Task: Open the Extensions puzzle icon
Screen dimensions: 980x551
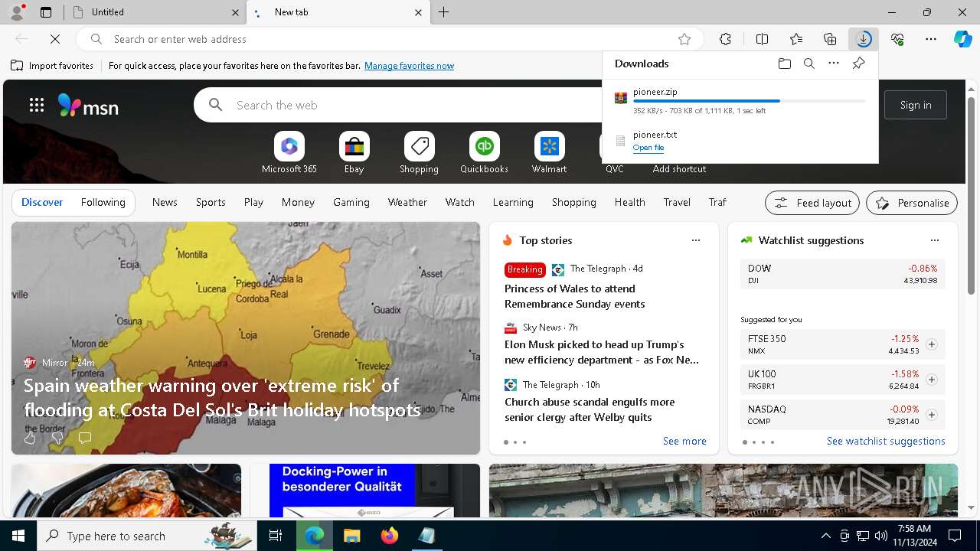Action: [x=725, y=39]
